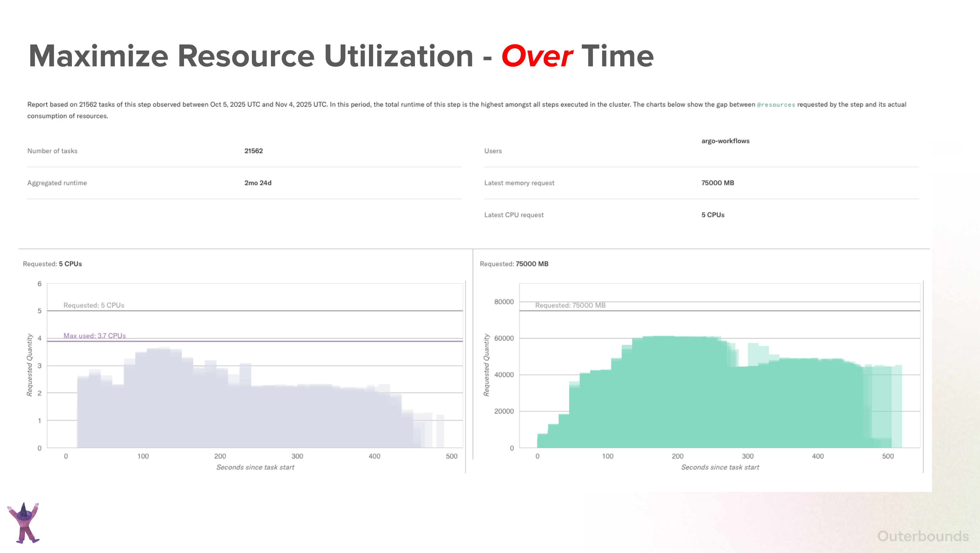Click the Aggregated runtime value 2mo 24d

(x=257, y=182)
